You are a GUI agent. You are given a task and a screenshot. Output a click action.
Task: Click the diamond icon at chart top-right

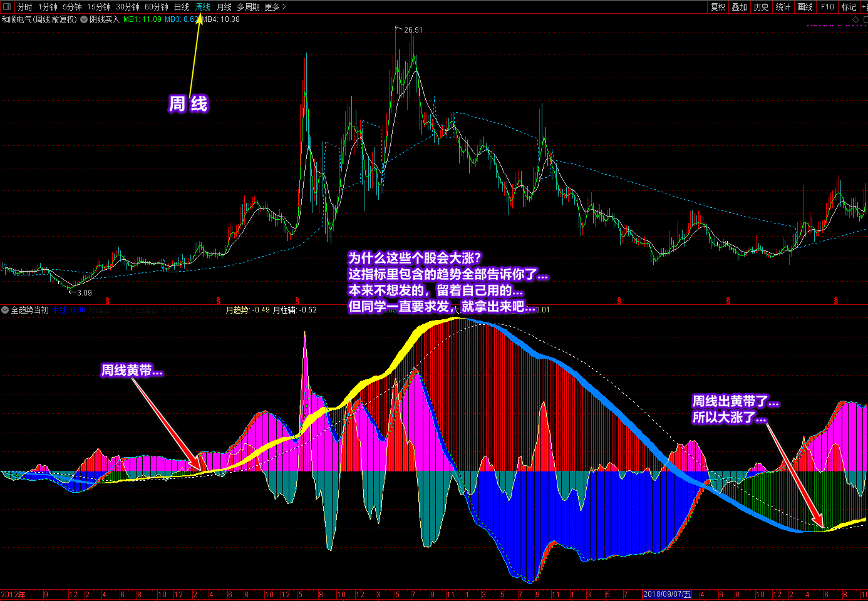[856, 20]
